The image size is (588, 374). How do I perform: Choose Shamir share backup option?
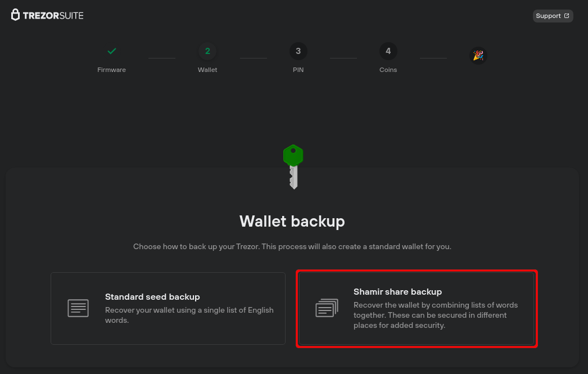tap(417, 308)
